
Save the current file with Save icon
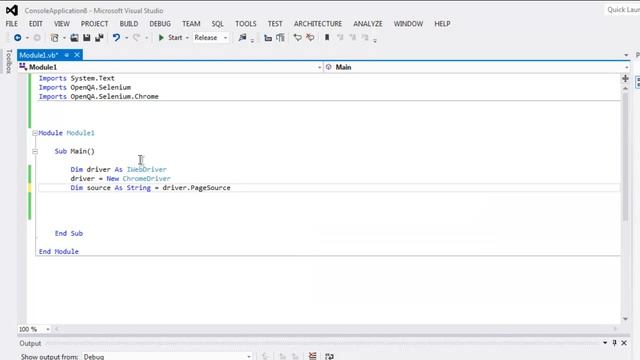coord(87,38)
